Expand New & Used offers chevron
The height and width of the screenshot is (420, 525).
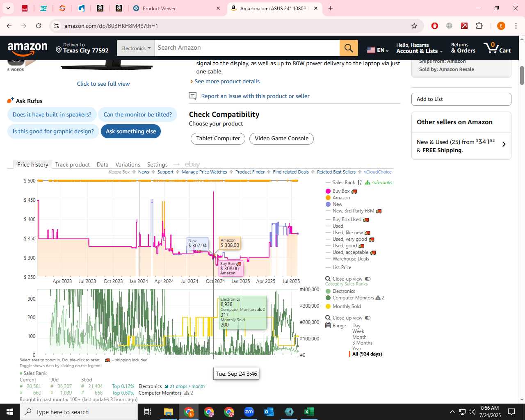pos(504,144)
